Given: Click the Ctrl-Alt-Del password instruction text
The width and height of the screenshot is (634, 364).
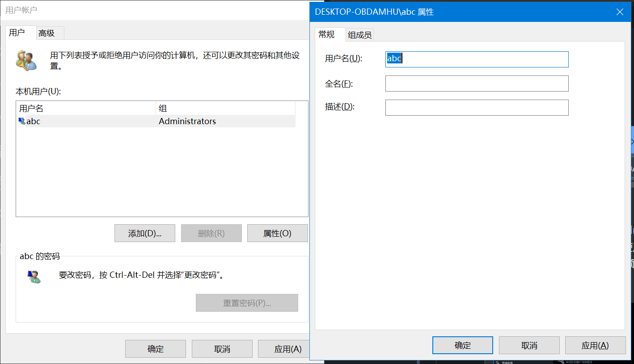Looking at the screenshot, I should (142, 275).
